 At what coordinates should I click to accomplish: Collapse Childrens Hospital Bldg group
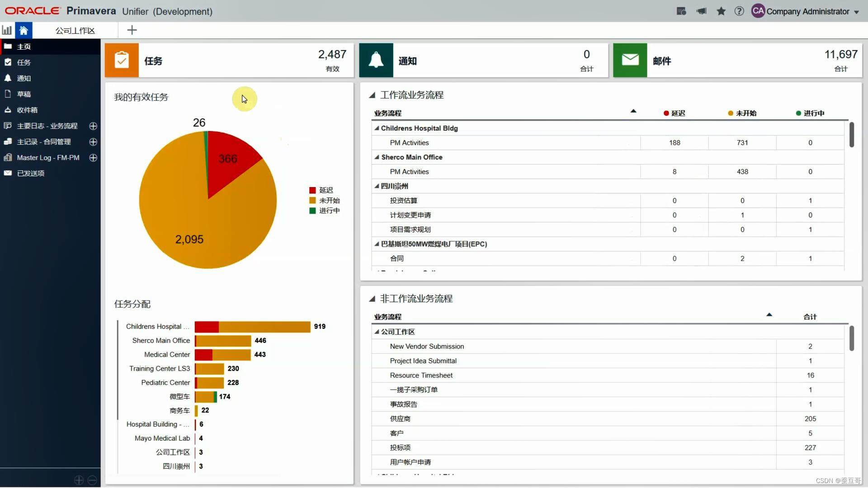377,128
